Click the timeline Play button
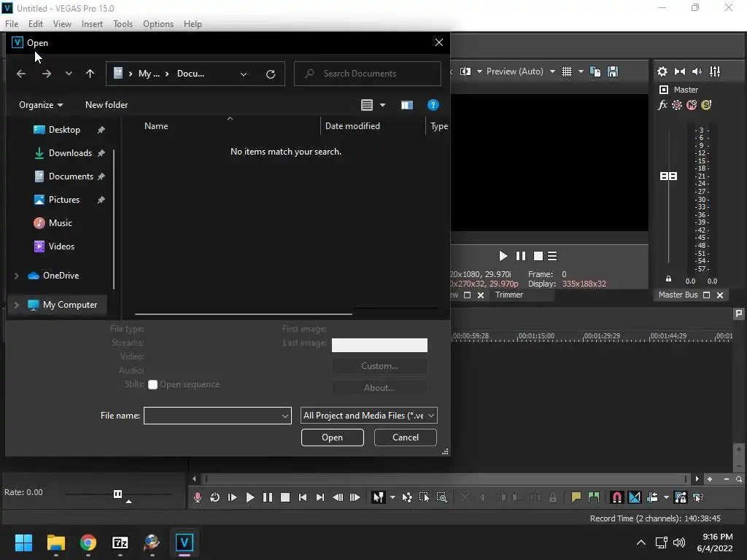747x560 pixels. point(250,497)
